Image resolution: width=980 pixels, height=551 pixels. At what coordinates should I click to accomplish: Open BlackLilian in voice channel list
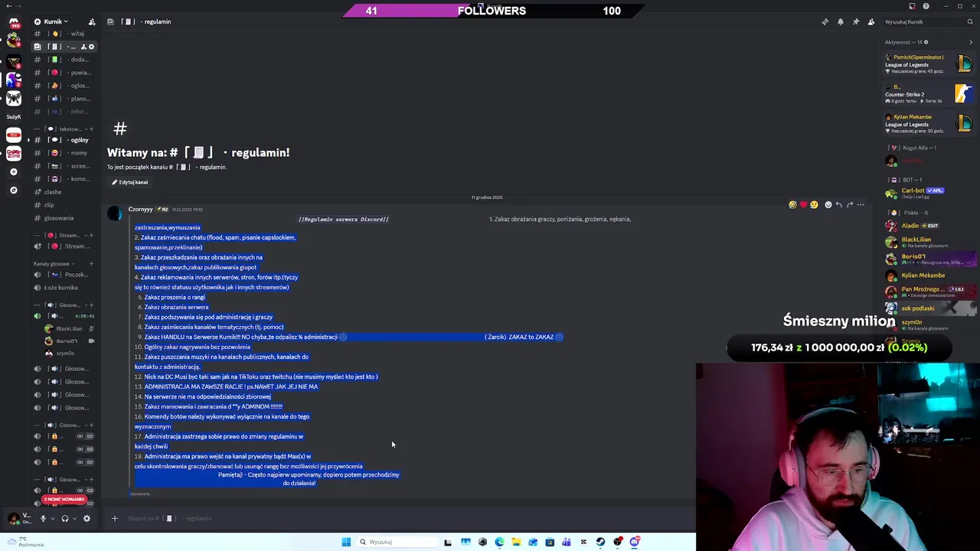tap(69, 328)
